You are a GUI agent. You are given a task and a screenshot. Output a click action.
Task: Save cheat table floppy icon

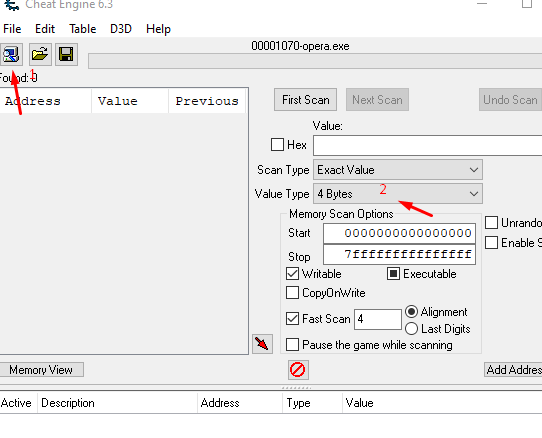tap(66, 55)
